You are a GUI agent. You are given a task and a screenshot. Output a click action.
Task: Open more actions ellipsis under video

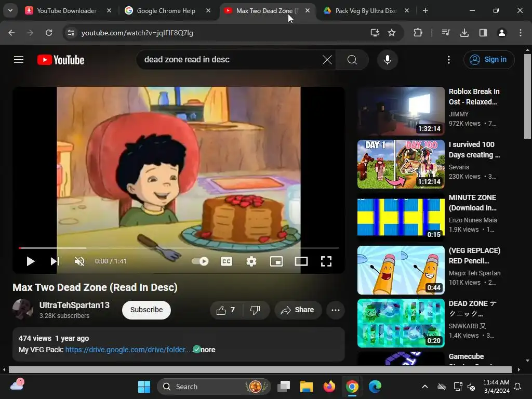click(336, 310)
